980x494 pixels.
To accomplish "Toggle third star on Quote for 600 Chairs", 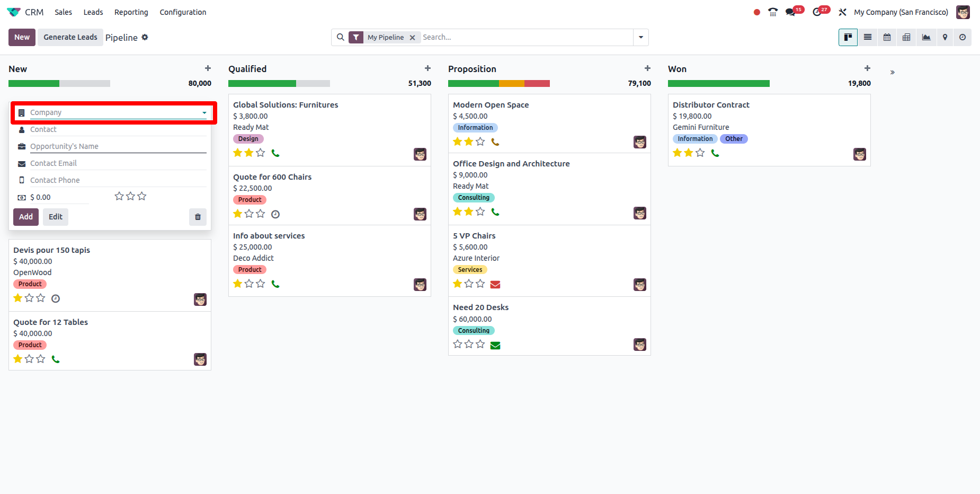I will pos(260,214).
